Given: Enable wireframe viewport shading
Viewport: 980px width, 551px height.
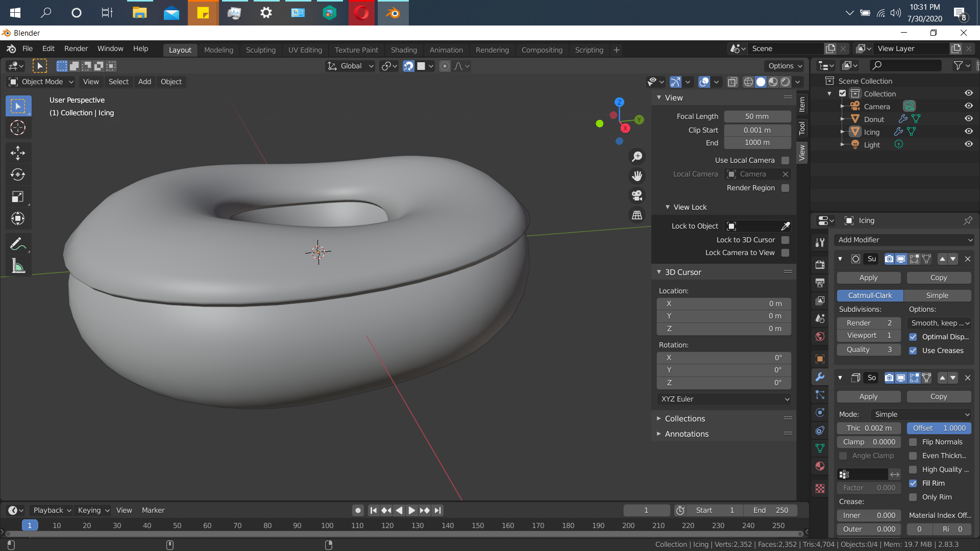Looking at the screenshot, I should (748, 82).
